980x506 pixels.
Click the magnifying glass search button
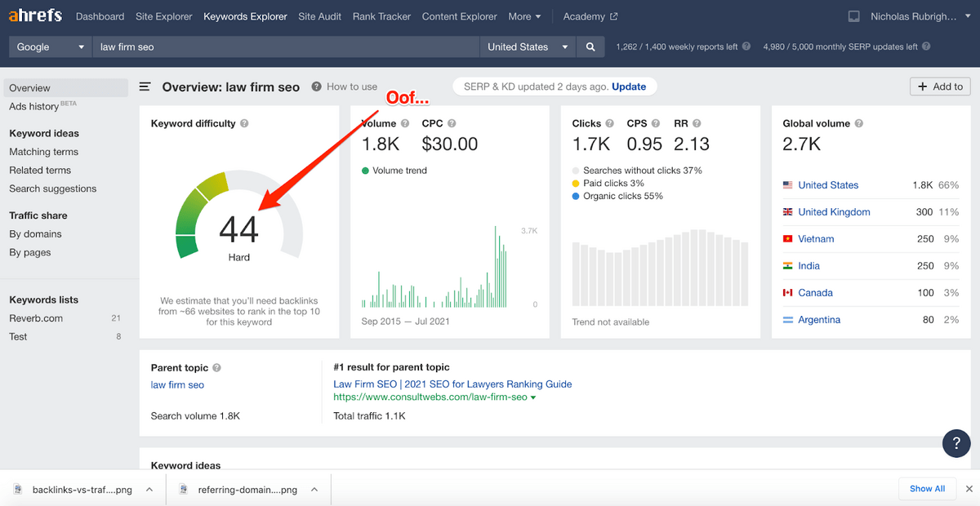[590, 47]
